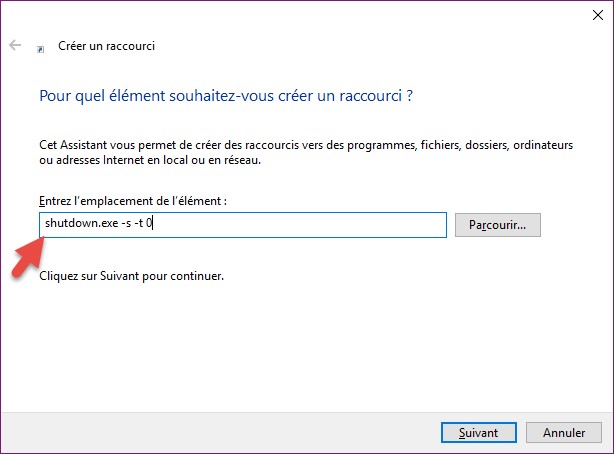
Task: Click the "Cliquez sur Suivant pour continuer" text
Action: [x=131, y=274]
